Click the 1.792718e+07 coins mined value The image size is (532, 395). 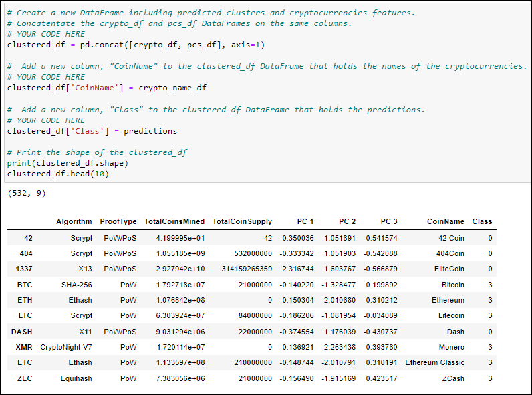[180, 285]
